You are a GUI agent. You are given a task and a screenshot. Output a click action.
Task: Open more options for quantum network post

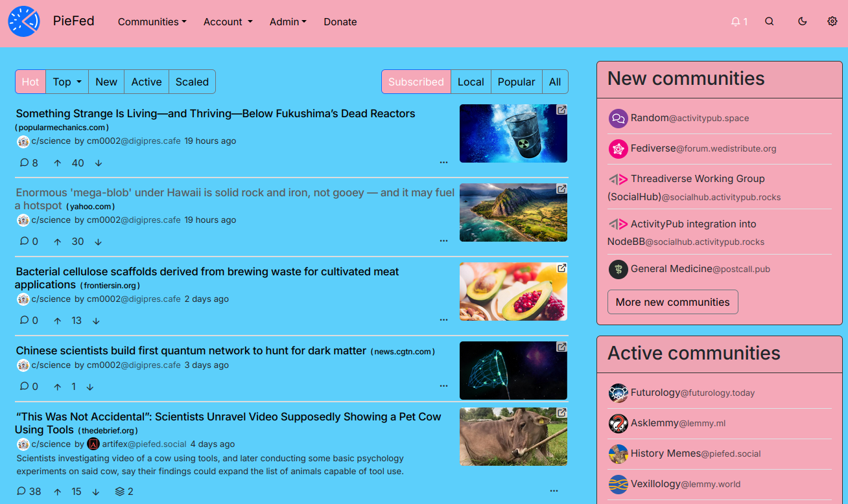(443, 386)
